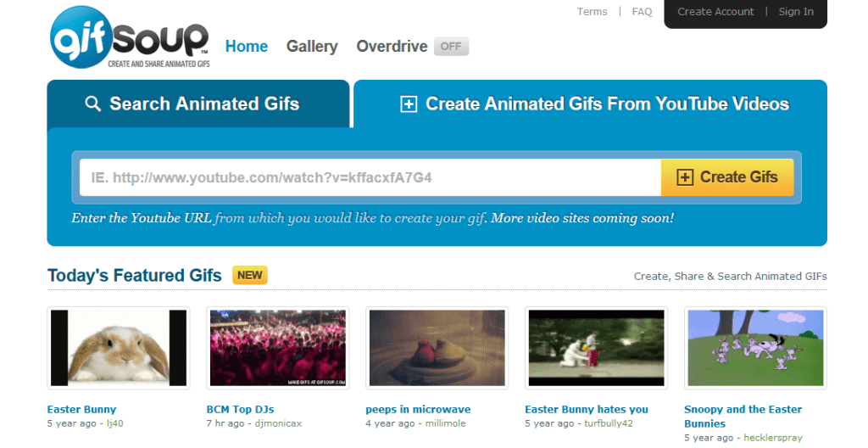Open the Easter Bunny gif thumbnail
Image resolution: width=868 pixels, height=448 pixels.
(119, 348)
